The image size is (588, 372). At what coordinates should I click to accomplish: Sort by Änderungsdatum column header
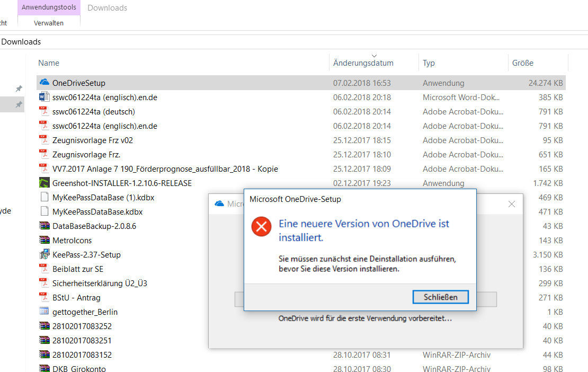[363, 63]
